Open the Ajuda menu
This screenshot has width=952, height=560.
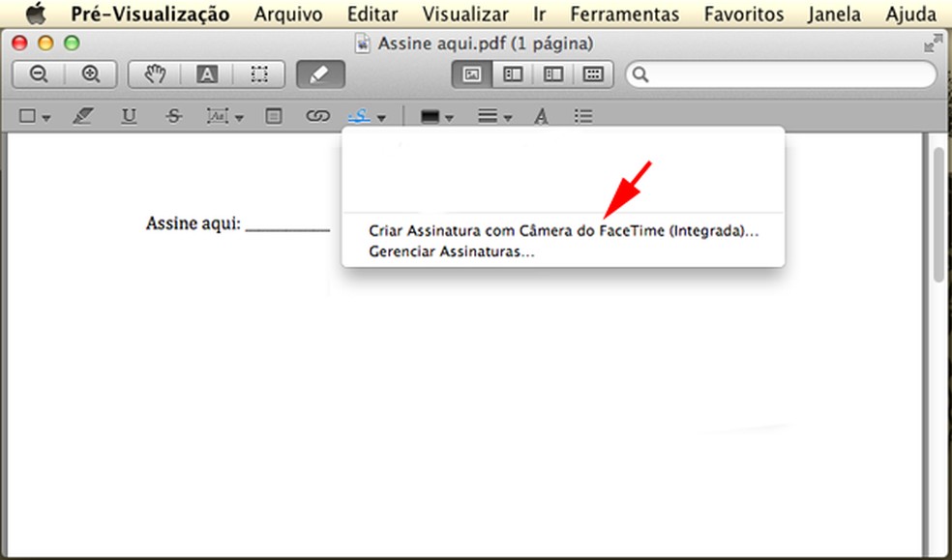910,14
